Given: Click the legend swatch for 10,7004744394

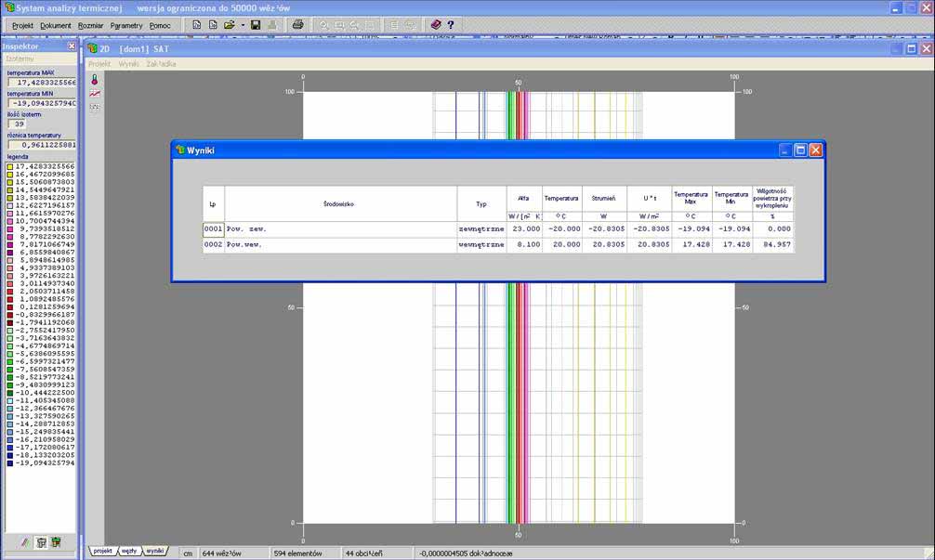Looking at the screenshot, I should (9, 221).
